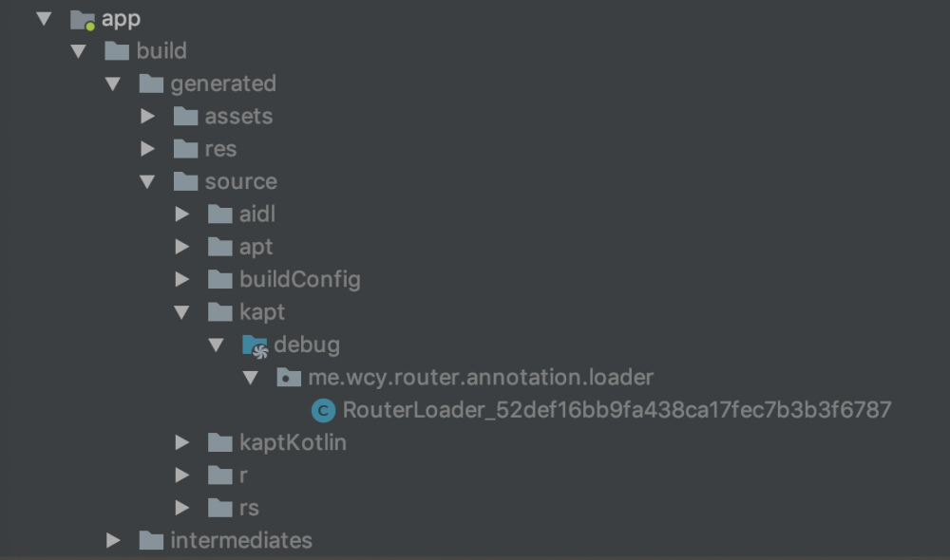Click the RouterLoader class file icon

[324, 411]
